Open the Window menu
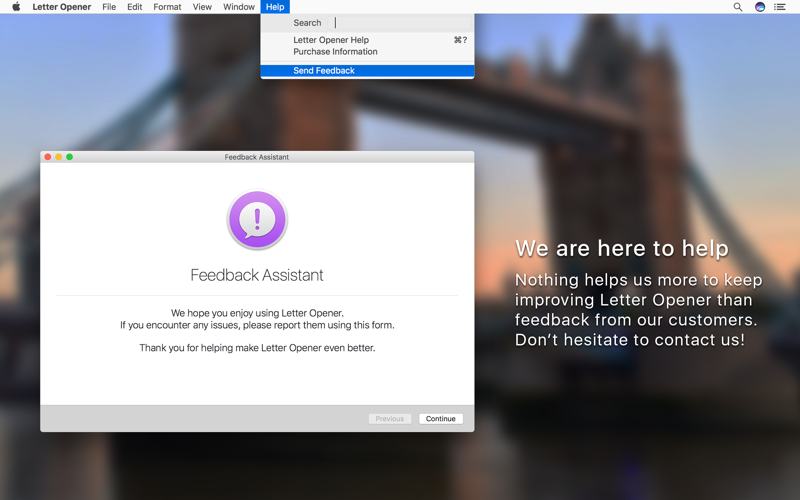This screenshot has width=800, height=500. (239, 7)
